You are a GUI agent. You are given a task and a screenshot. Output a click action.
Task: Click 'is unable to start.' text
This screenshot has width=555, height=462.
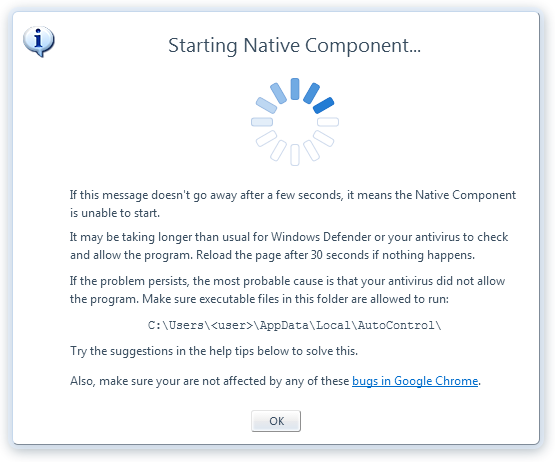[x=115, y=213]
